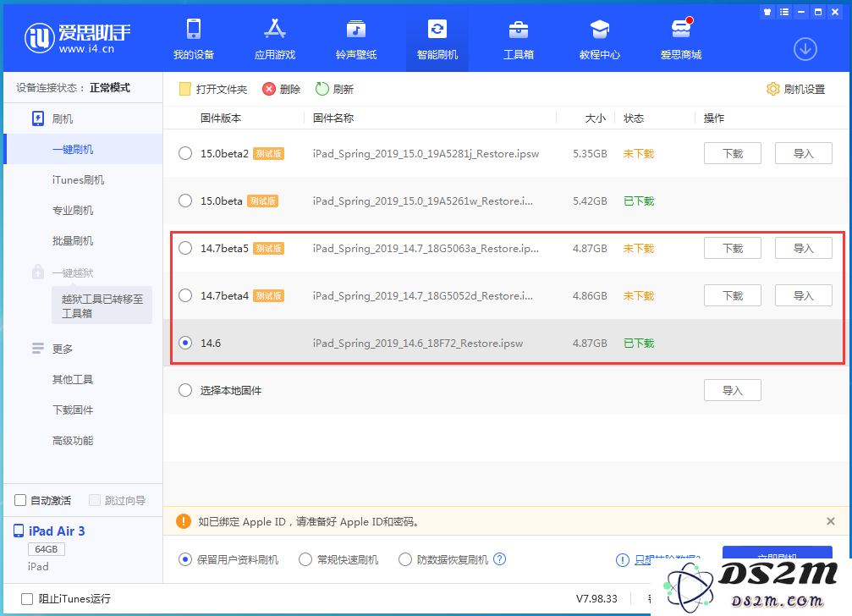Open 教程中心 tutorial center
Screen dimensions: 852x616
[x=600, y=39]
